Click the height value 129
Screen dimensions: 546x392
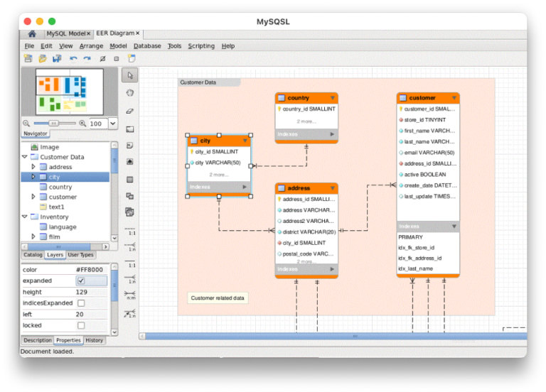[82, 292]
